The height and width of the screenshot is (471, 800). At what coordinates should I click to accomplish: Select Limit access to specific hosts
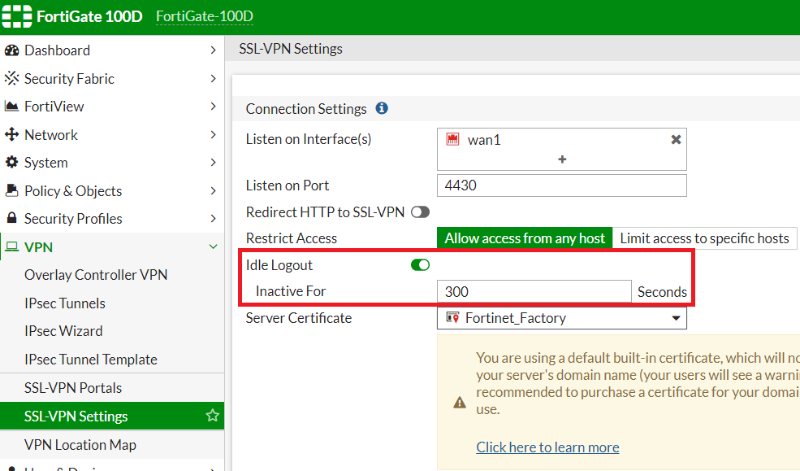704,238
